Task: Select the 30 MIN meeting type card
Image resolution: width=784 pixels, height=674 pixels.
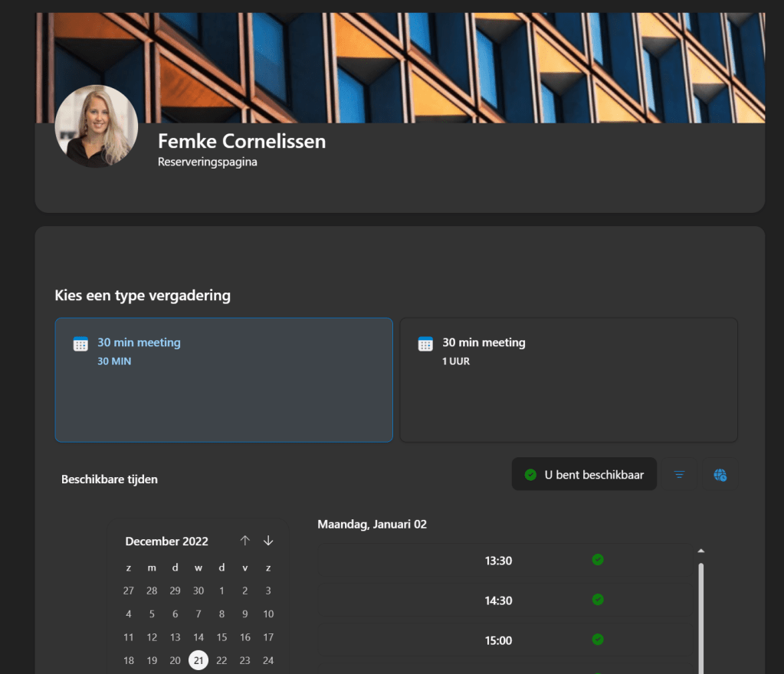Action: tap(224, 380)
